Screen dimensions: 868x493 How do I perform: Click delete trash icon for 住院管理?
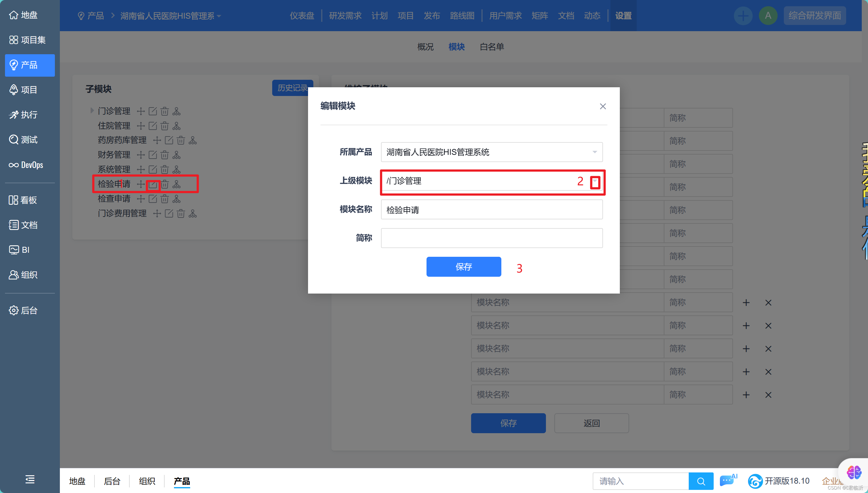165,126
